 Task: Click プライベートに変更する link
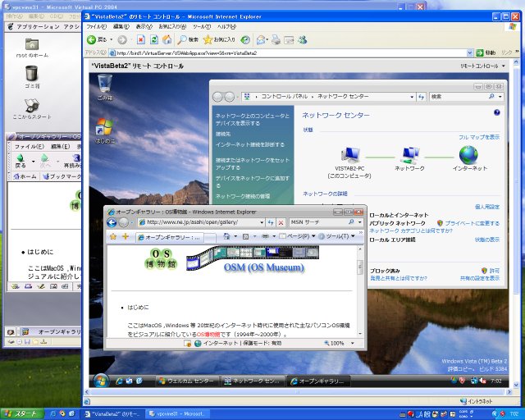point(472,223)
